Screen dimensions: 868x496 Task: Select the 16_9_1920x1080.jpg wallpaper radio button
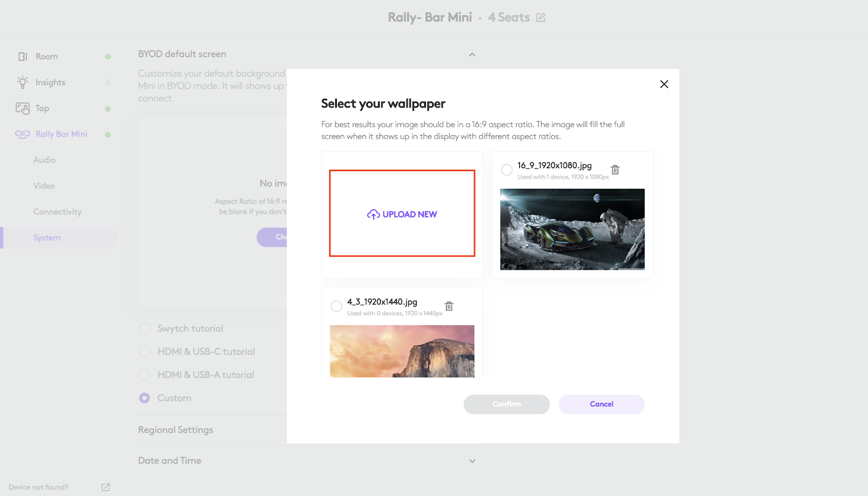point(506,169)
